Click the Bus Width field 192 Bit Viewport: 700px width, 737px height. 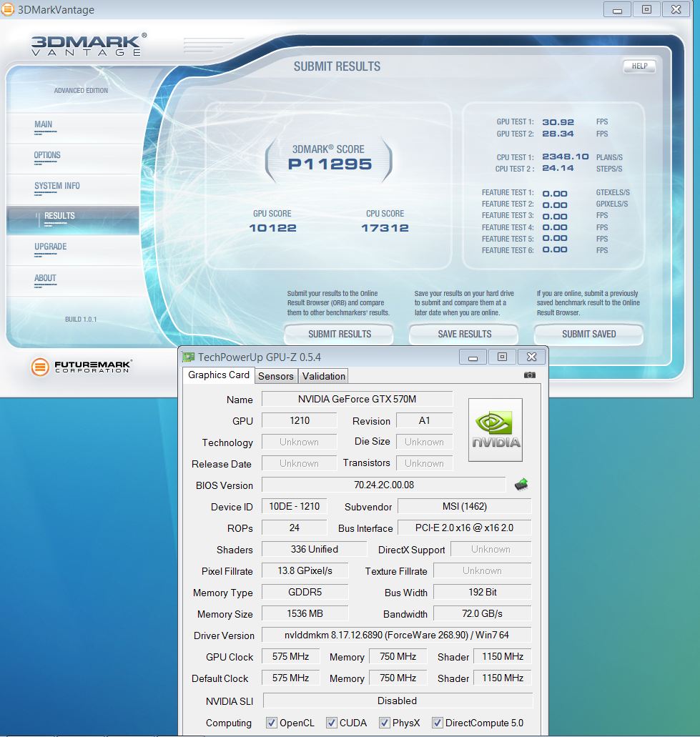pyautogui.click(x=483, y=592)
